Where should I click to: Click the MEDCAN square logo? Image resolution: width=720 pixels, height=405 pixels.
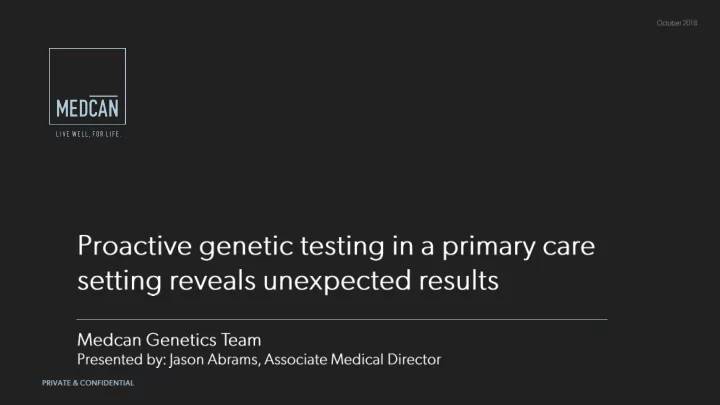coord(87,86)
